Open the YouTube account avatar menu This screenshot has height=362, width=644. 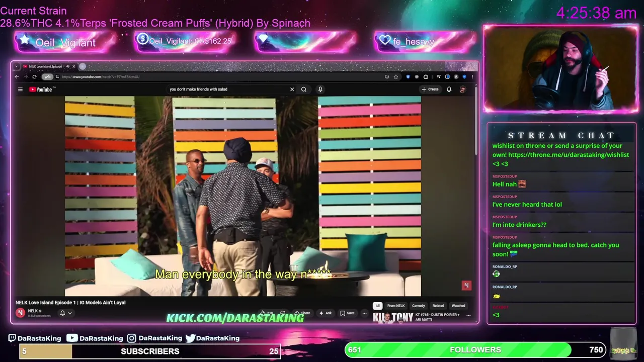tap(463, 89)
